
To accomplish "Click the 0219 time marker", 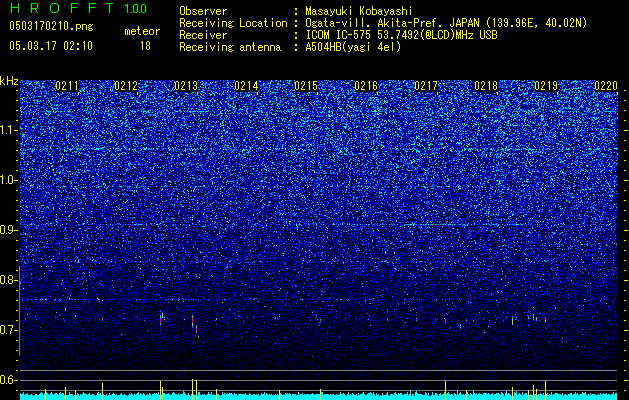I will (546, 86).
